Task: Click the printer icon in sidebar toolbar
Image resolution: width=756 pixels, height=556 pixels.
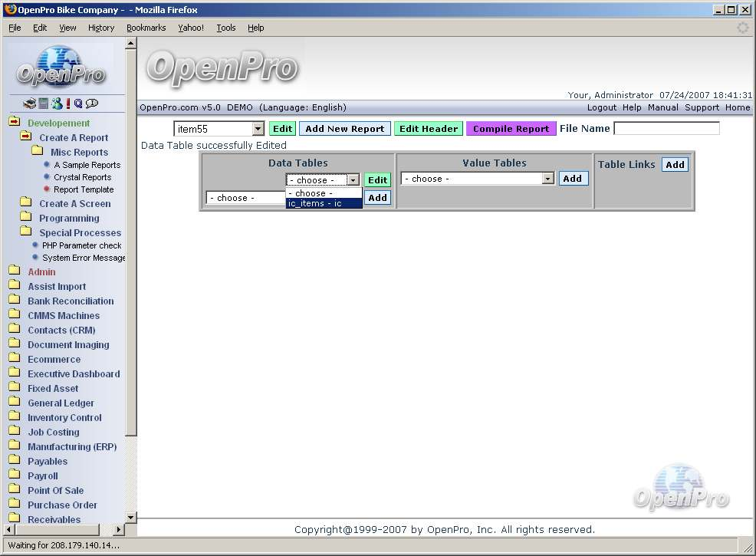Action: (29, 104)
